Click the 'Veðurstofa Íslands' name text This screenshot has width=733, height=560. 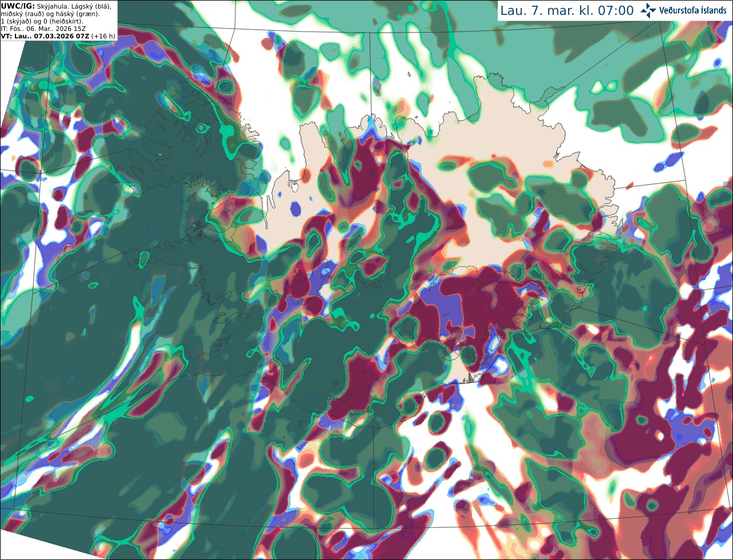(693, 10)
